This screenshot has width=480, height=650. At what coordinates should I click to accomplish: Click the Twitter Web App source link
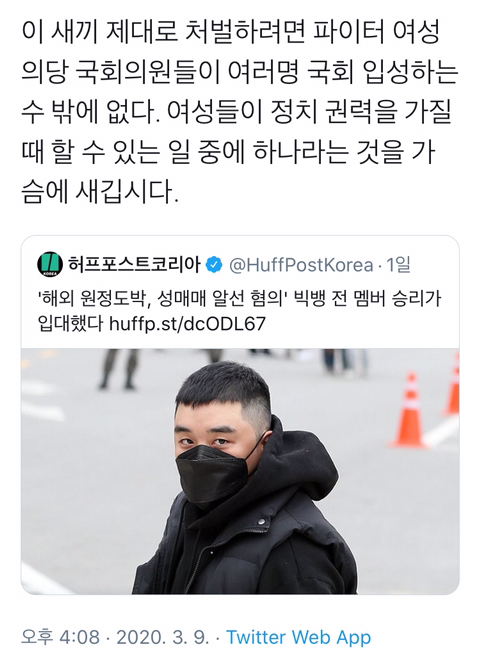tap(298, 637)
